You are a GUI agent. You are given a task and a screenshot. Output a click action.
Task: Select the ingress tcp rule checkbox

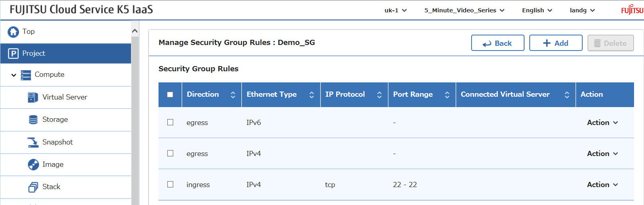170,184
